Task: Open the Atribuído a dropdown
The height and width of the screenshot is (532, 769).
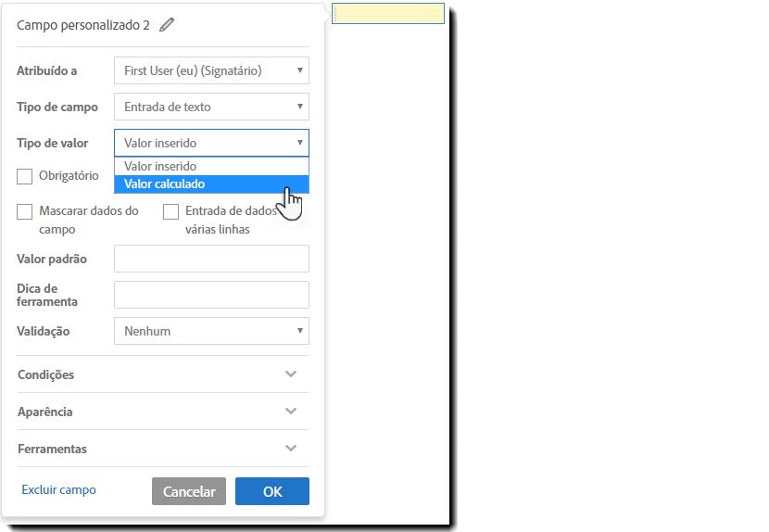Action: [x=211, y=70]
